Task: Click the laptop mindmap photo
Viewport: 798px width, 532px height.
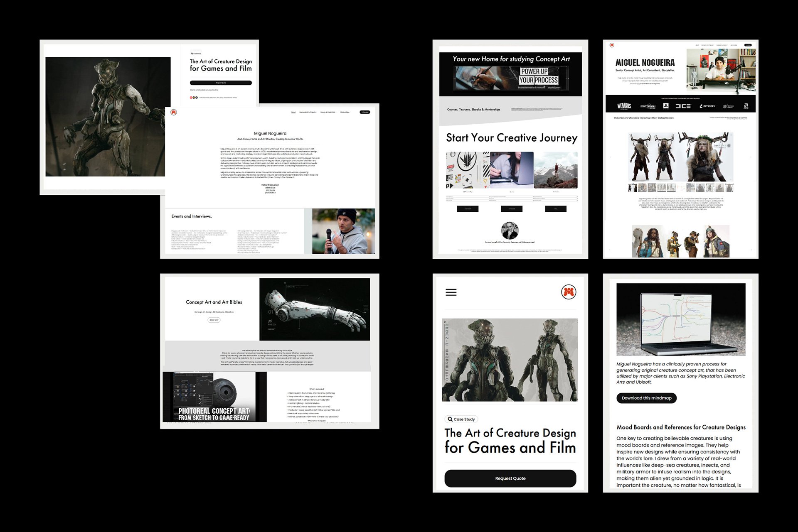Action: (681, 320)
